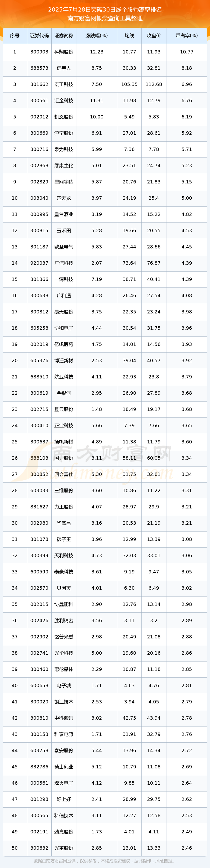Click stock name 孩子王

[64, 539]
